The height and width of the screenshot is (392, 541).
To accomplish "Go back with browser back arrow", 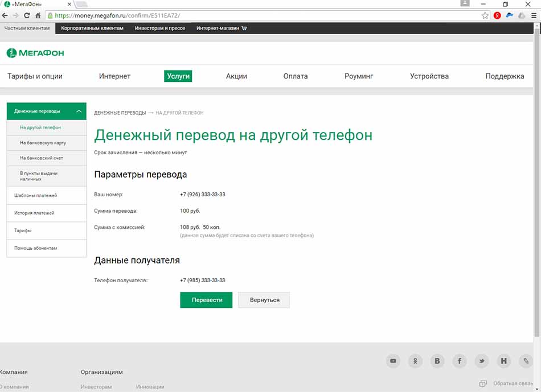I will [x=5, y=15].
